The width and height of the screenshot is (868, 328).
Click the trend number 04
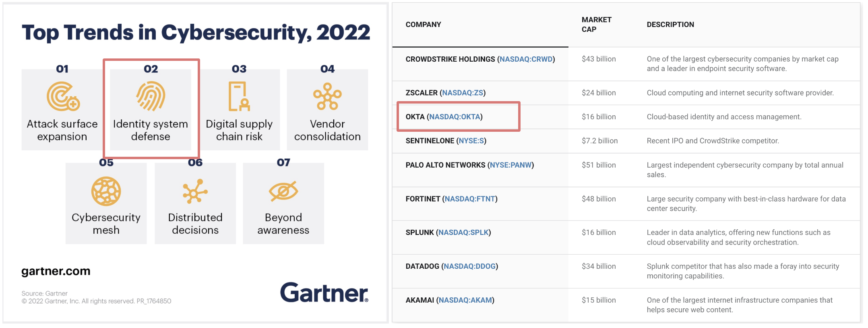click(x=327, y=69)
